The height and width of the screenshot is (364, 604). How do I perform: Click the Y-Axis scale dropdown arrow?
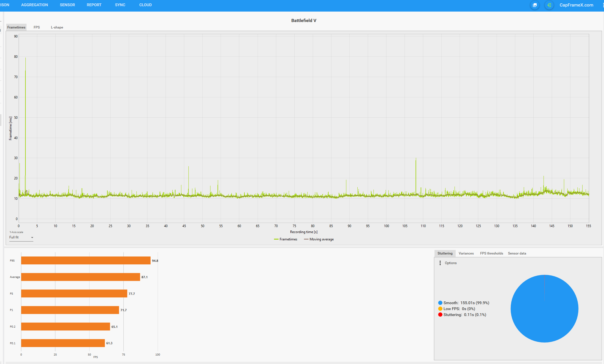point(32,238)
